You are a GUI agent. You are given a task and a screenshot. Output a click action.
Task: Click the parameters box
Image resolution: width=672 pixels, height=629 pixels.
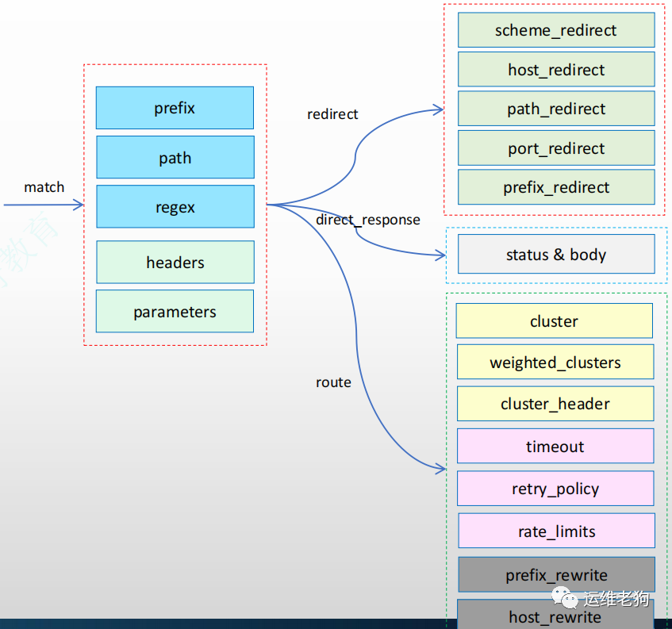click(x=175, y=311)
